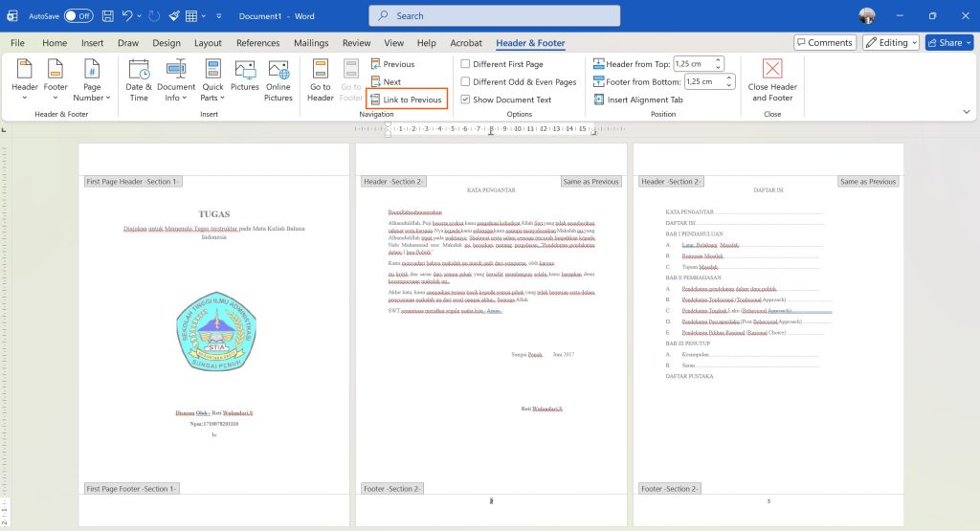The height and width of the screenshot is (531, 980).
Task: Click the Online Pictures icon
Action: point(278,70)
